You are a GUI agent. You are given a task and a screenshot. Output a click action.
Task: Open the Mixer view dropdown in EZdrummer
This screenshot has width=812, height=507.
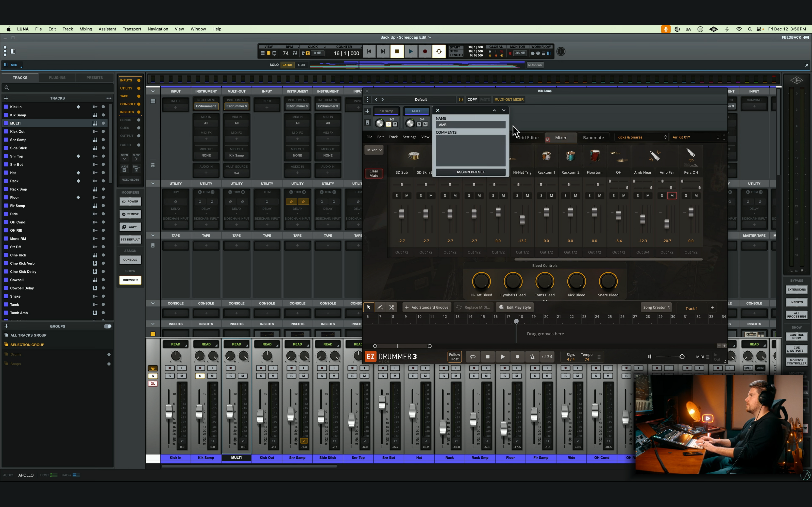pyautogui.click(x=374, y=150)
